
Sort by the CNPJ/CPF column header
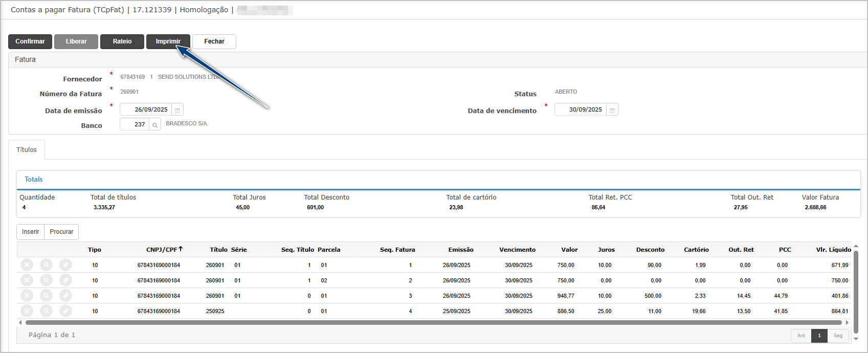tap(162, 250)
